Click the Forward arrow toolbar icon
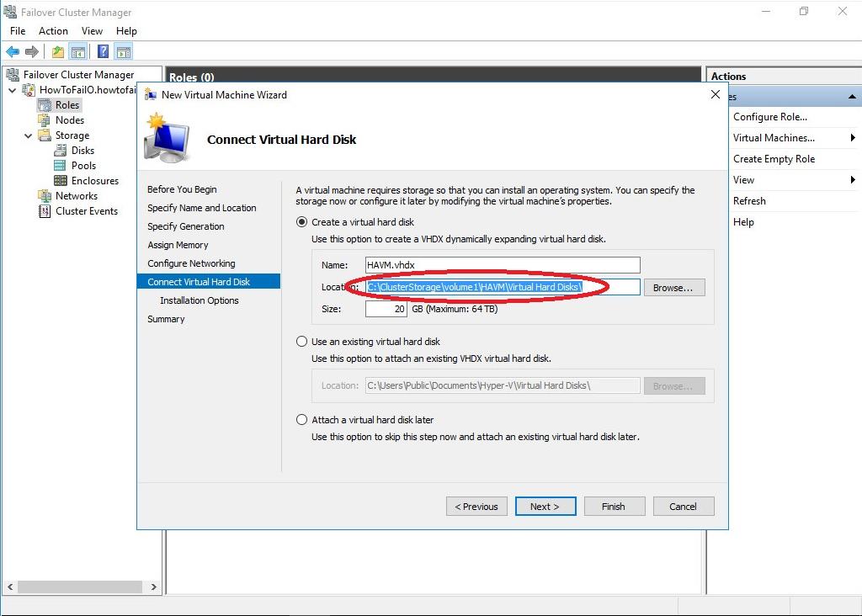The width and height of the screenshot is (862, 616). click(x=32, y=52)
